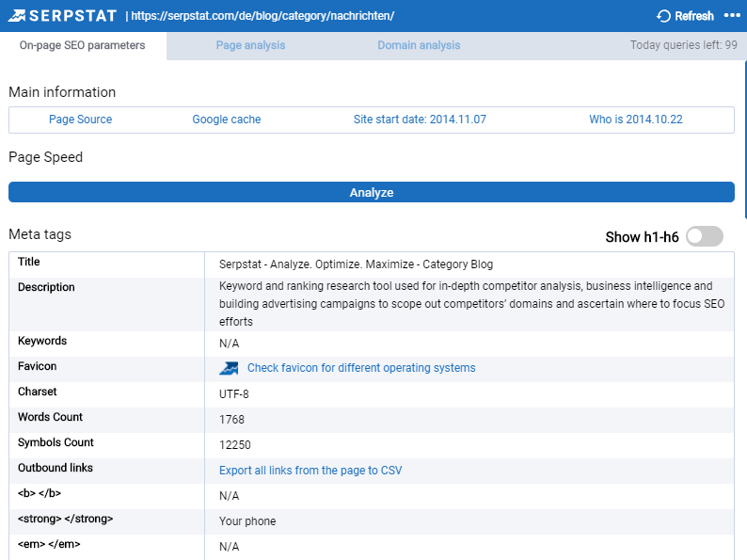Click the Symbols Count row label

(56, 442)
